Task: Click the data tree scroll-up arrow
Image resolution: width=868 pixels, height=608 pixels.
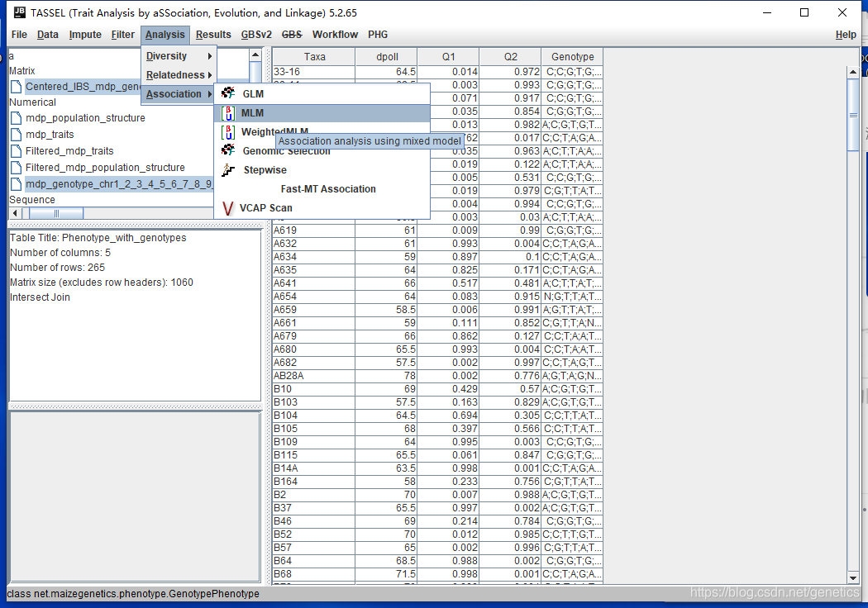Action: point(255,55)
